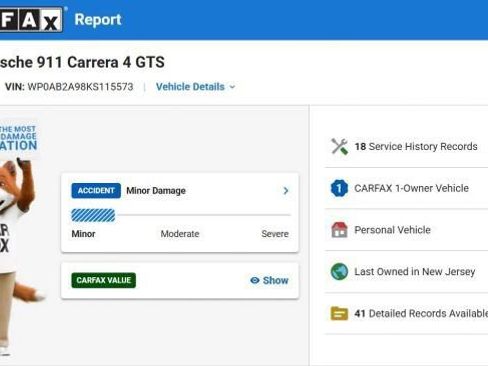Open 18 Service History Records
The height and width of the screenshot is (366, 488).
point(406,147)
